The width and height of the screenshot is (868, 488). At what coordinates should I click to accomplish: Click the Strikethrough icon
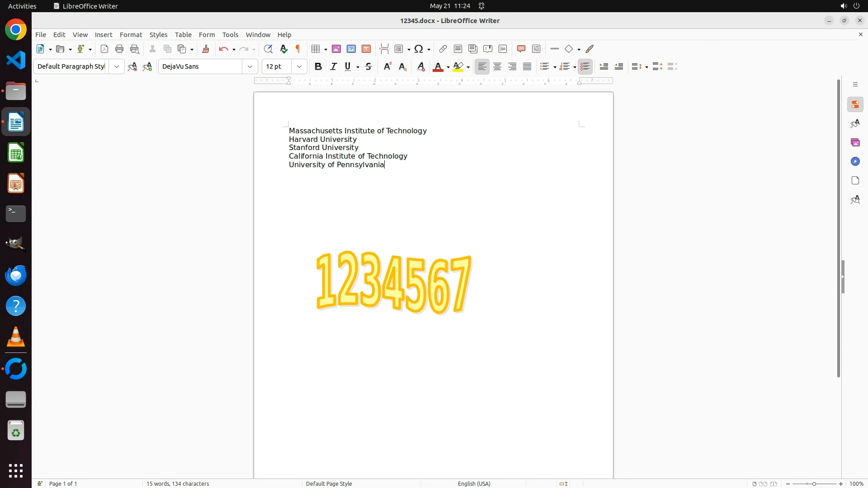[368, 67]
